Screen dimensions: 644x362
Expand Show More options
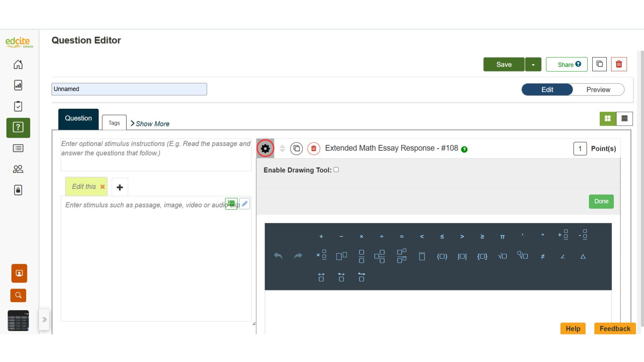tap(150, 124)
